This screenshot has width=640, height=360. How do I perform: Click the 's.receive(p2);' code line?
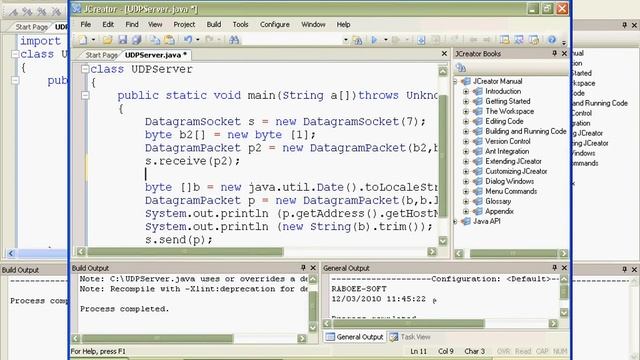[x=192, y=161]
